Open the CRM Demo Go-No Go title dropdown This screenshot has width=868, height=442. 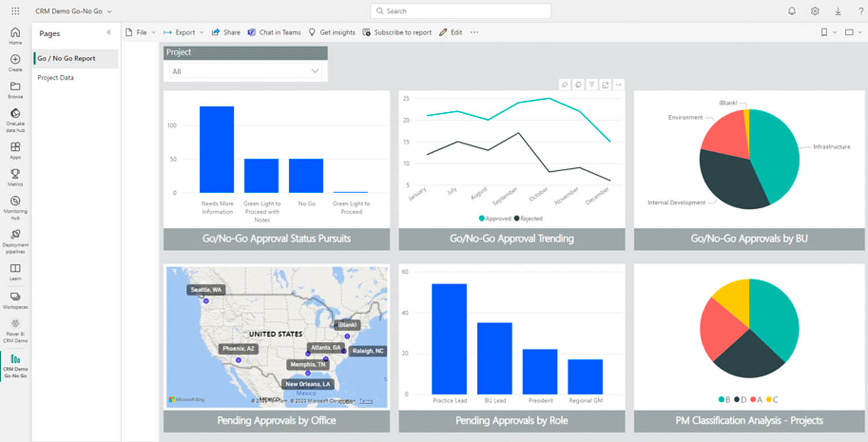pyautogui.click(x=73, y=11)
